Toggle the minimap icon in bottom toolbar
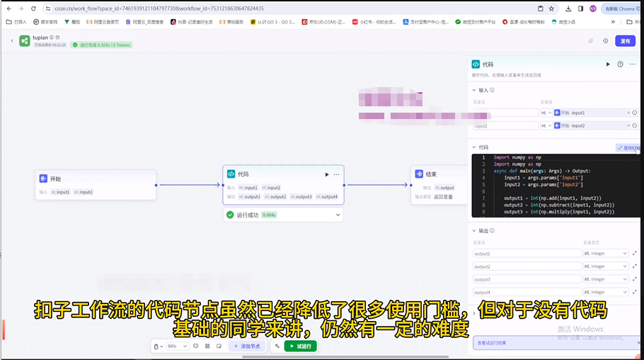 tap(219, 347)
